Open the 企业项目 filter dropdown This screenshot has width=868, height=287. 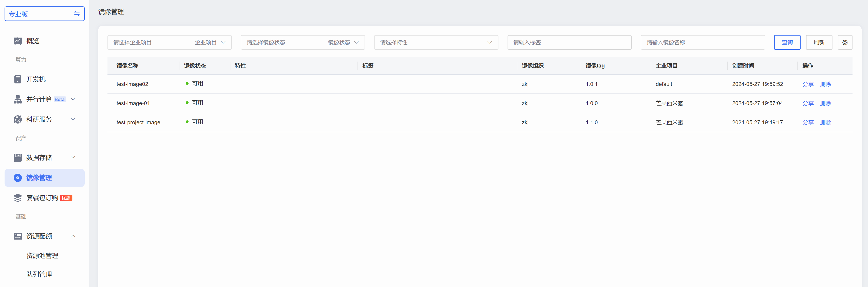(x=169, y=42)
